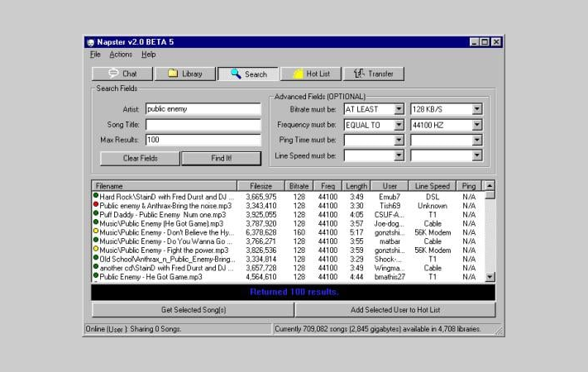Click the results list scroll up arrow
This screenshot has height=372, width=588.
tap(490, 186)
